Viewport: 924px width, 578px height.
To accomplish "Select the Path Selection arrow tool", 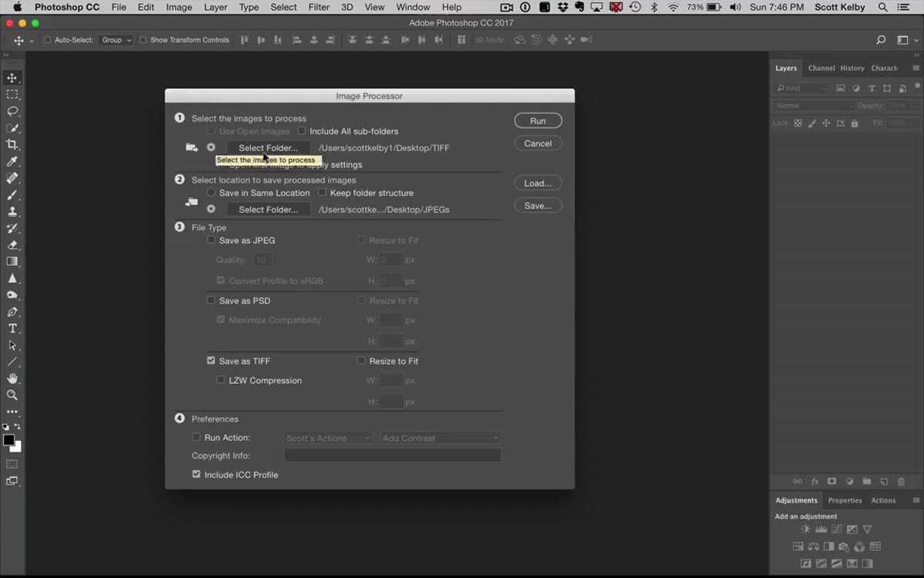I will (x=12, y=345).
